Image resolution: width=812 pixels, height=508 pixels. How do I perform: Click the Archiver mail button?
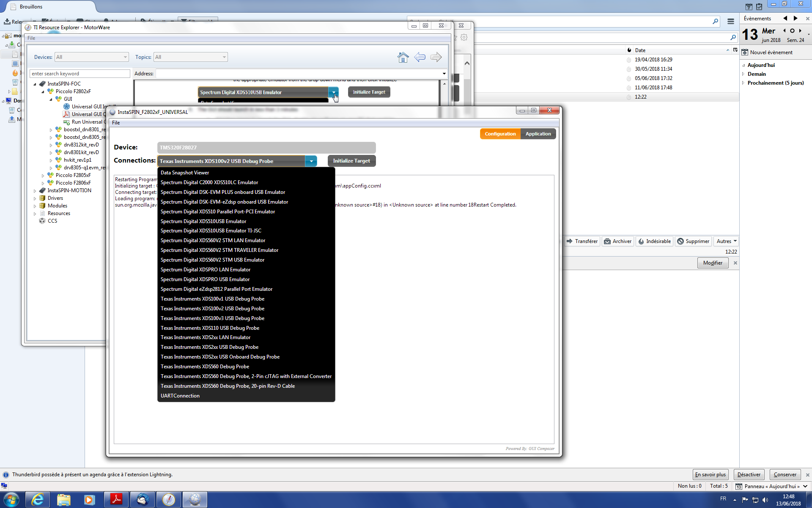point(618,241)
